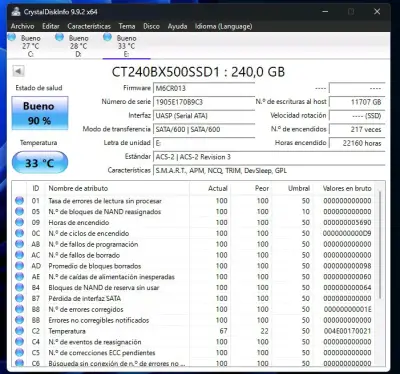
Task: Open the Idioma (Language) menu
Action: [x=223, y=26]
